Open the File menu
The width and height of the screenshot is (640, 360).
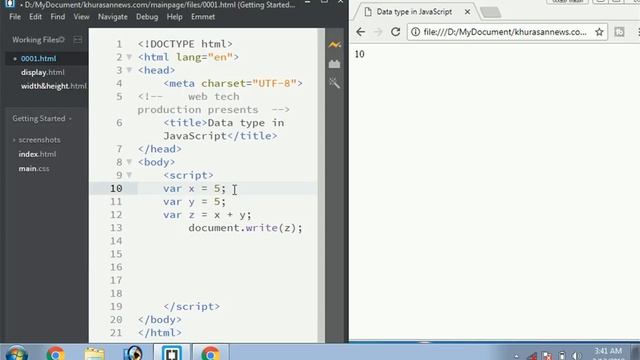[15, 17]
